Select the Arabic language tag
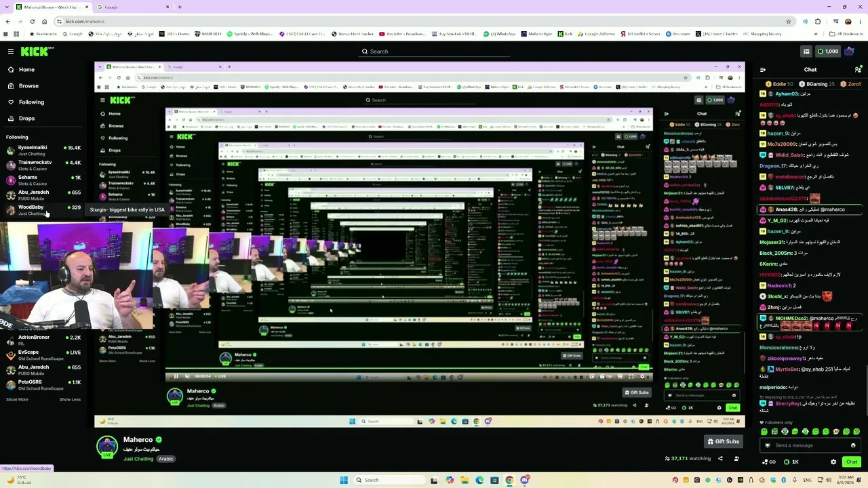Viewport: 868px width, 488px height. point(166,459)
